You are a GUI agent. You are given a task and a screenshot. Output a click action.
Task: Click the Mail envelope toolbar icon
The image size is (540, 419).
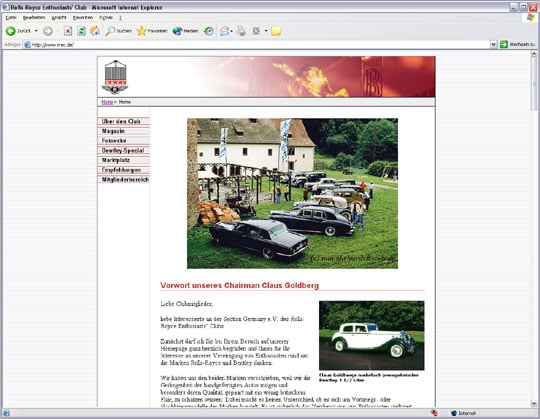(x=225, y=31)
